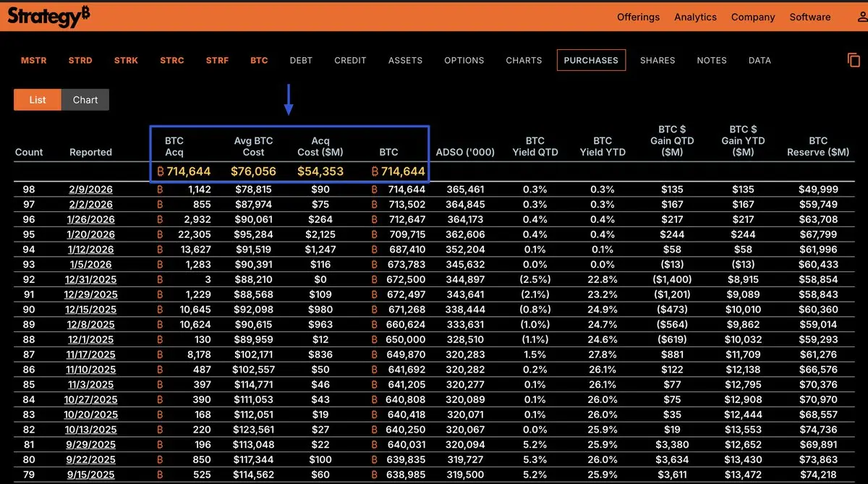Viewport: 868px width, 484px height.
Task: Select the List view toggle
Action: (x=38, y=100)
